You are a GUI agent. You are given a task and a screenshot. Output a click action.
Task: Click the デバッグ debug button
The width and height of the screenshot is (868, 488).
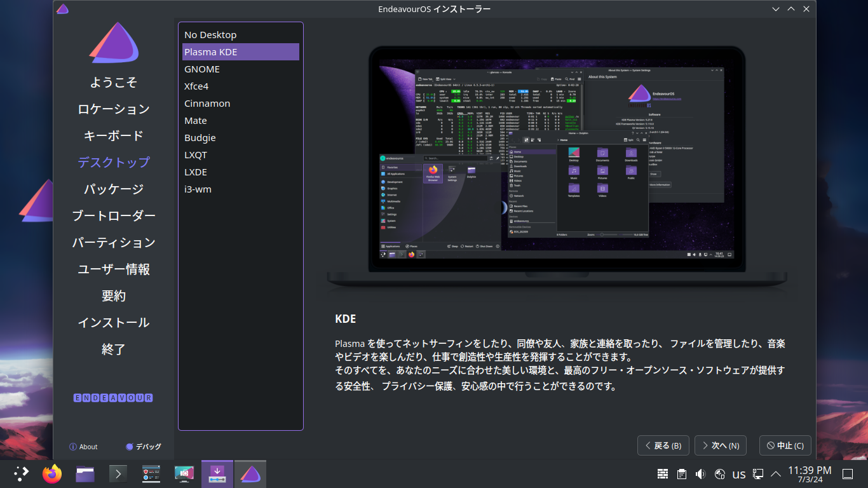[x=144, y=447]
